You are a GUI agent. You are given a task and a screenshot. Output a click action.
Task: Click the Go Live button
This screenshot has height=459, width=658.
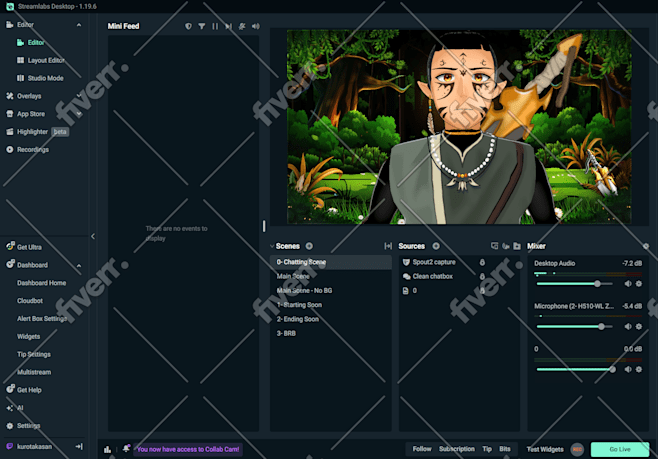620,449
